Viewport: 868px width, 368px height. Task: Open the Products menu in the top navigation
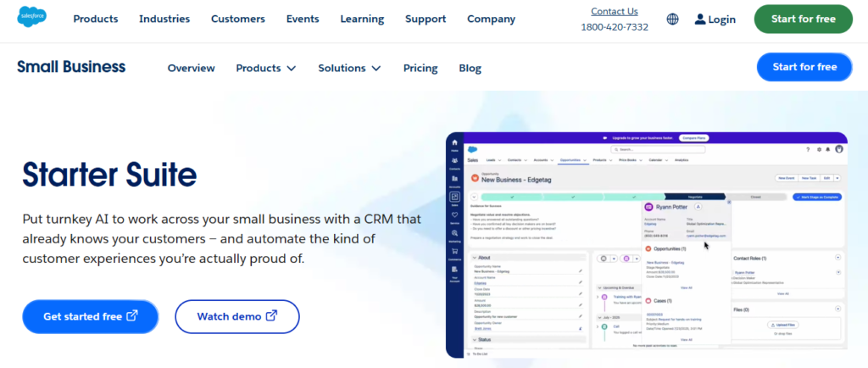(x=96, y=19)
